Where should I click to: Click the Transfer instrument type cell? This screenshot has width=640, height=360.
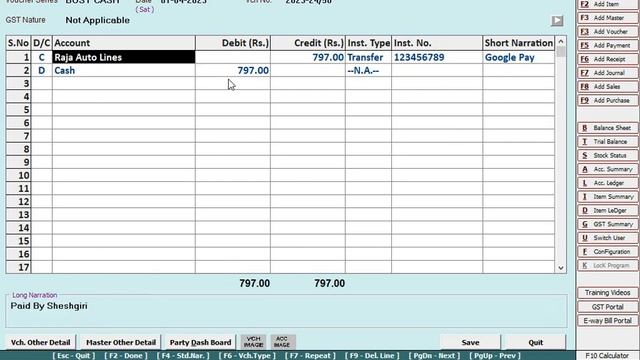tap(368, 57)
